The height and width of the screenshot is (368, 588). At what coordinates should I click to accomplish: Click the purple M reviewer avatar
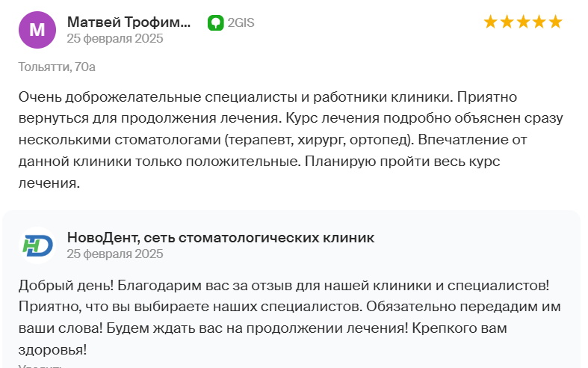37,30
